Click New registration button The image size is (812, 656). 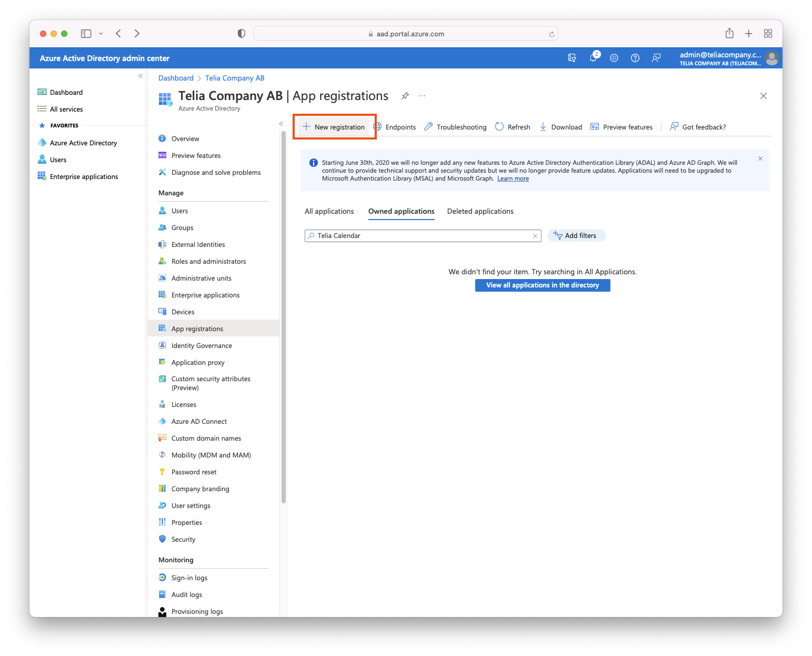334,127
